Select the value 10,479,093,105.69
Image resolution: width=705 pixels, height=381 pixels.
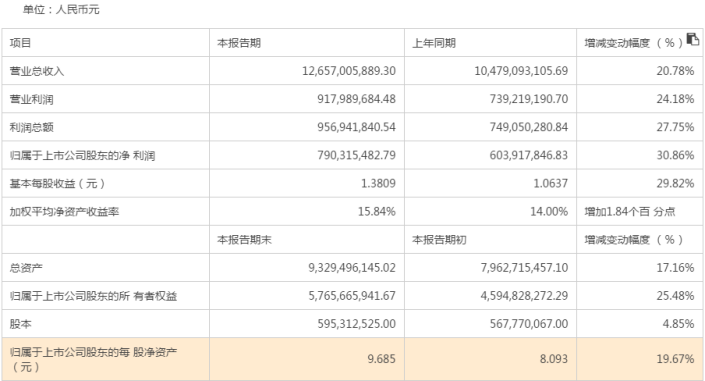pos(521,71)
